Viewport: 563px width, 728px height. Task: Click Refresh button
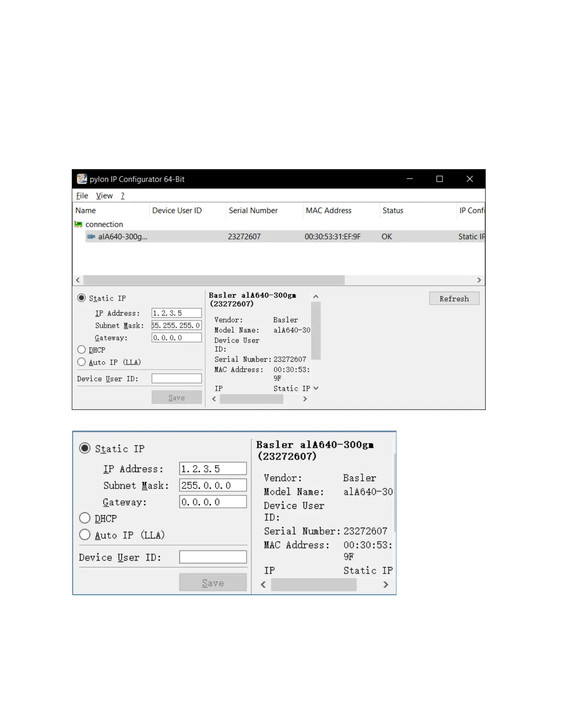[x=454, y=298]
